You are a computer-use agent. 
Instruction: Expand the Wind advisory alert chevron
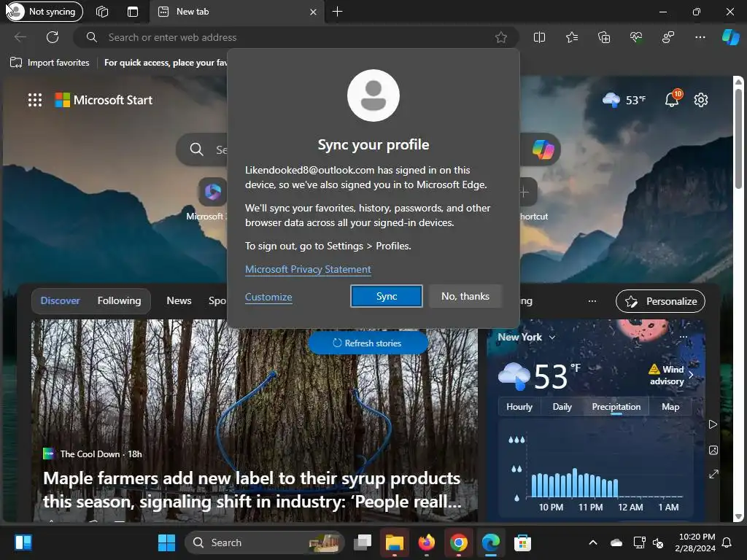691,375
